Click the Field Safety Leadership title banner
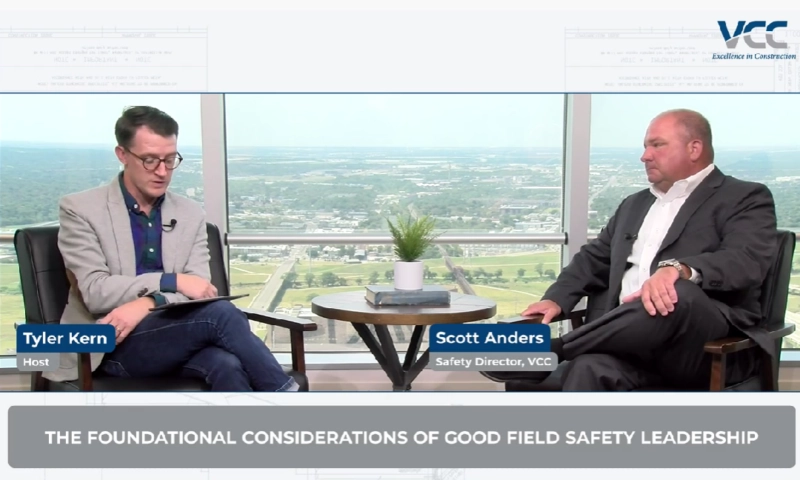The height and width of the screenshot is (480, 800). click(400, 437)
